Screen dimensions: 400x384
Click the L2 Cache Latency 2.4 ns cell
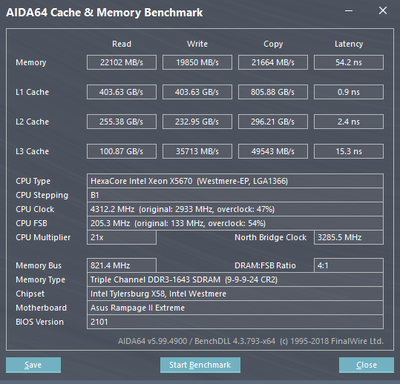click(x=349, y=122)
